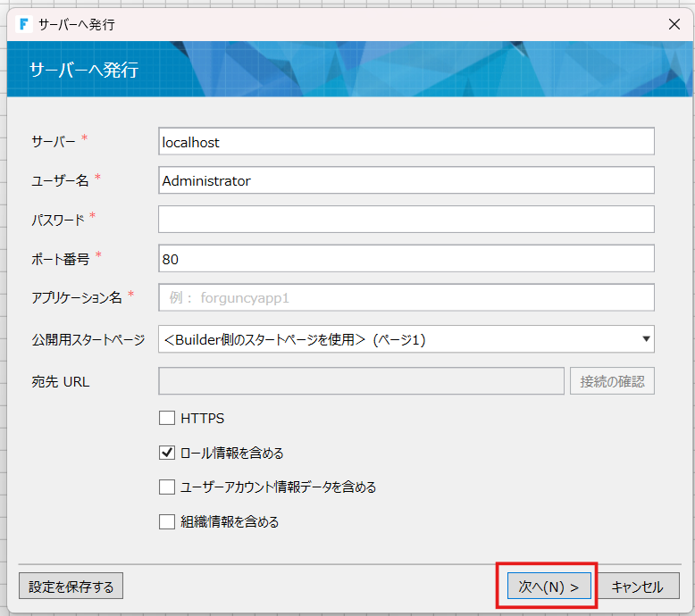Check the 組織情報を含める option

tap(167, 522)
